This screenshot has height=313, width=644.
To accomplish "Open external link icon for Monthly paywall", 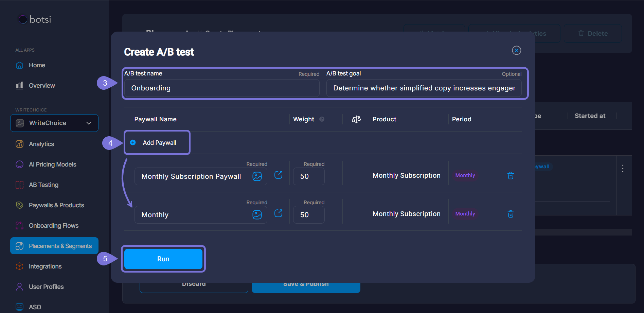I will (278, 213).
